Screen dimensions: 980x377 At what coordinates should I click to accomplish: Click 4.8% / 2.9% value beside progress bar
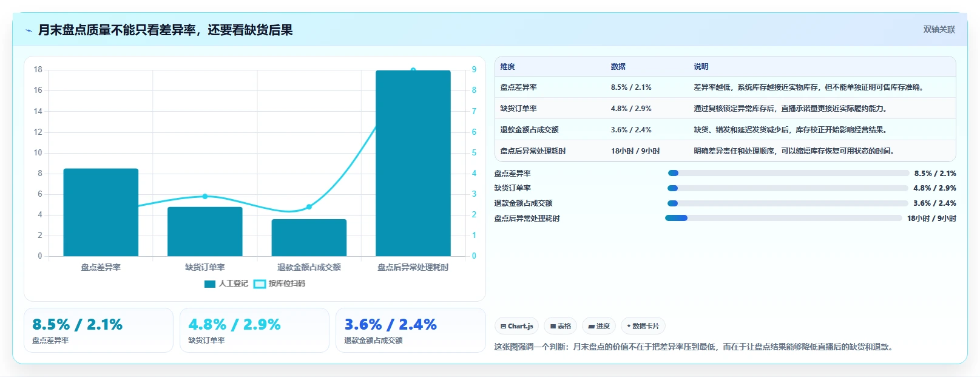934,188
